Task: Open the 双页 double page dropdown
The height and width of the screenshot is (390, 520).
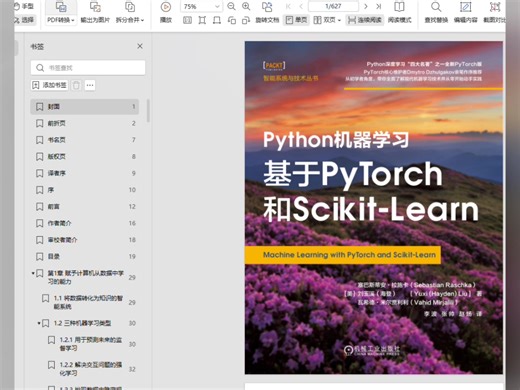Action: (327, 20)
